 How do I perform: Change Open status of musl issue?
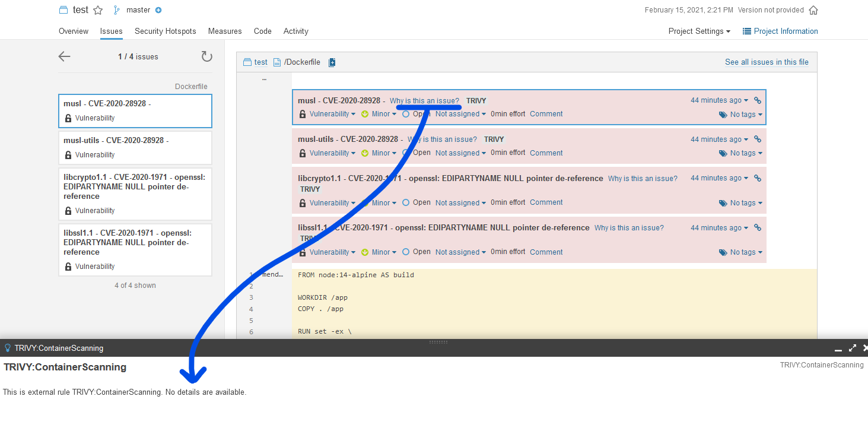click(x=416, y=114)
